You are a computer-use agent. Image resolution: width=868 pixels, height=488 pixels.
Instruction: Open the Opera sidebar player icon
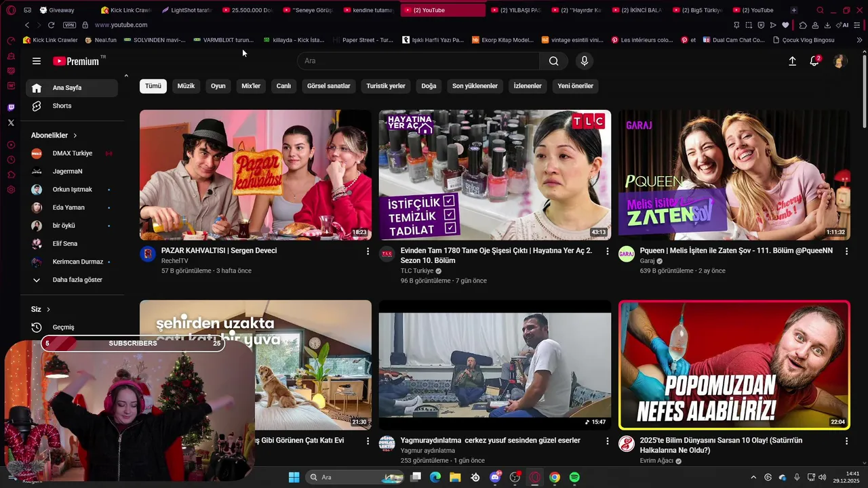[x=11, y=145]
